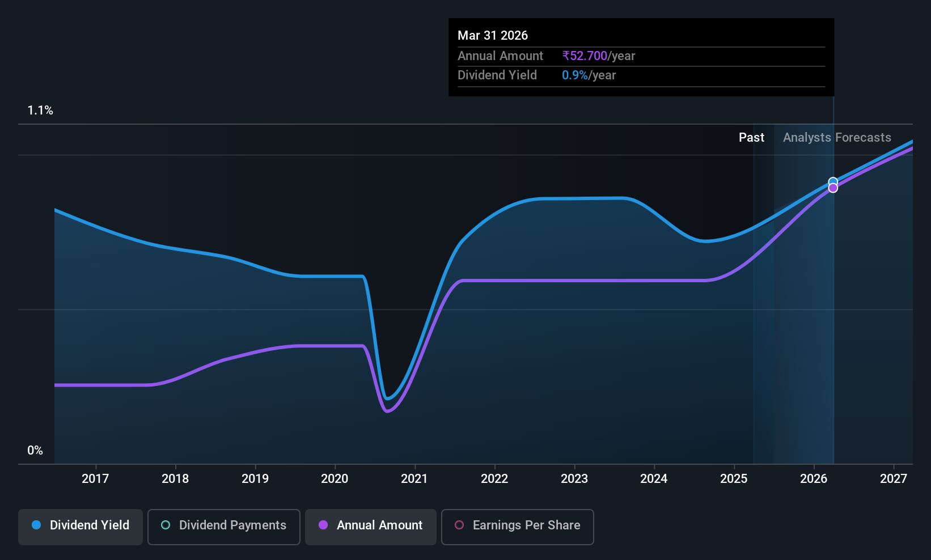
Task: Click the Annual Amount tooltip row label
Action: tap(500, 56)
